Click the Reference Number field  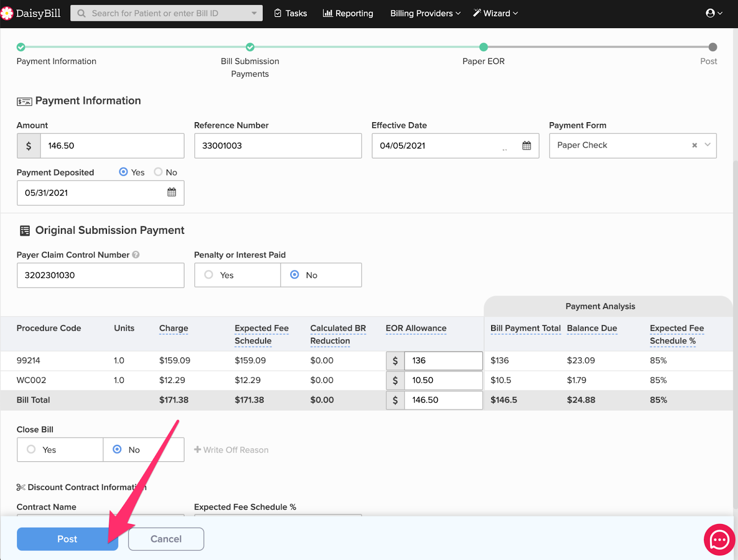[x=278, y=146]
